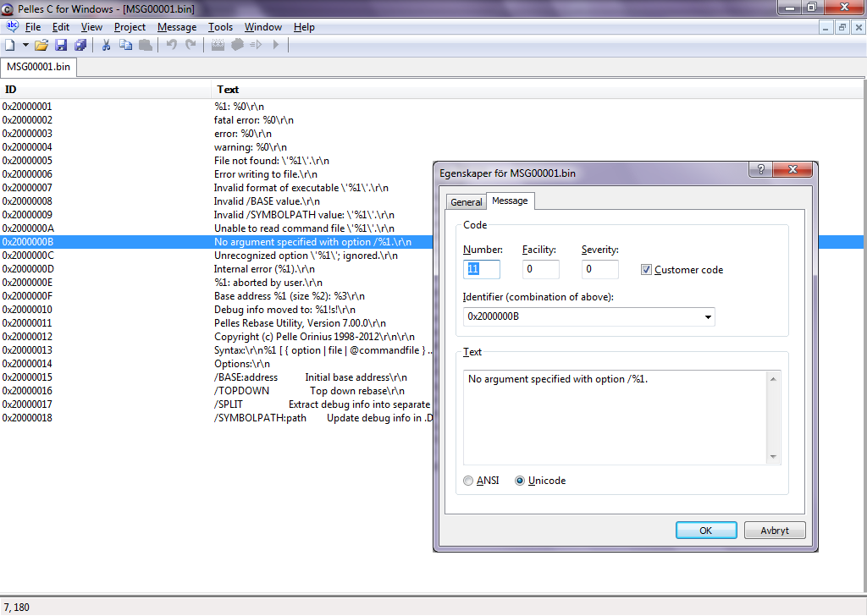Open the Message menu
This screenshot has width=867, height=616.
point(177,27)
